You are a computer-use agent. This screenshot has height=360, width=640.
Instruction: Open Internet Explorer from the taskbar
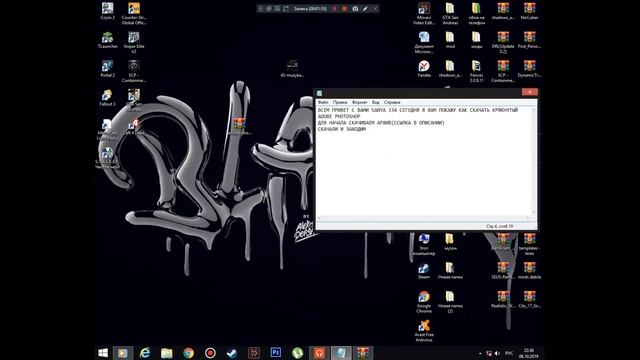(x=144, y=353)
